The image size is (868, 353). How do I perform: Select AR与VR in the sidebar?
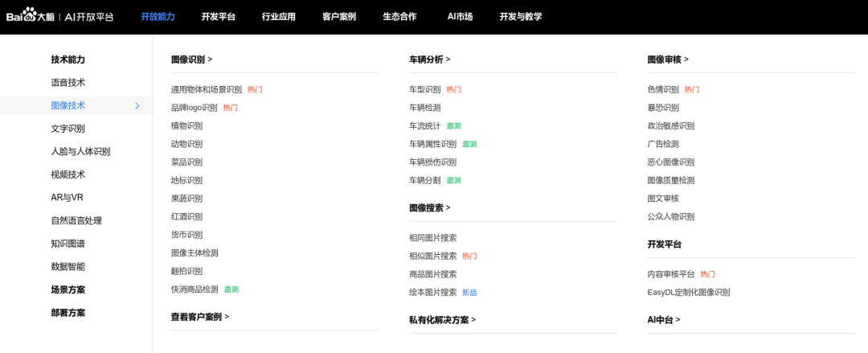67,197
